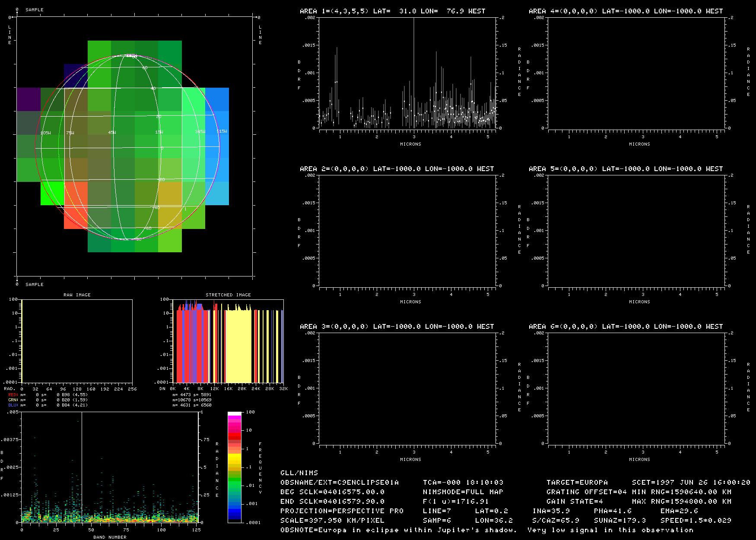
Task: Select the empty AREA 3 spectrum plot
Action: click(x=407, y=388)
